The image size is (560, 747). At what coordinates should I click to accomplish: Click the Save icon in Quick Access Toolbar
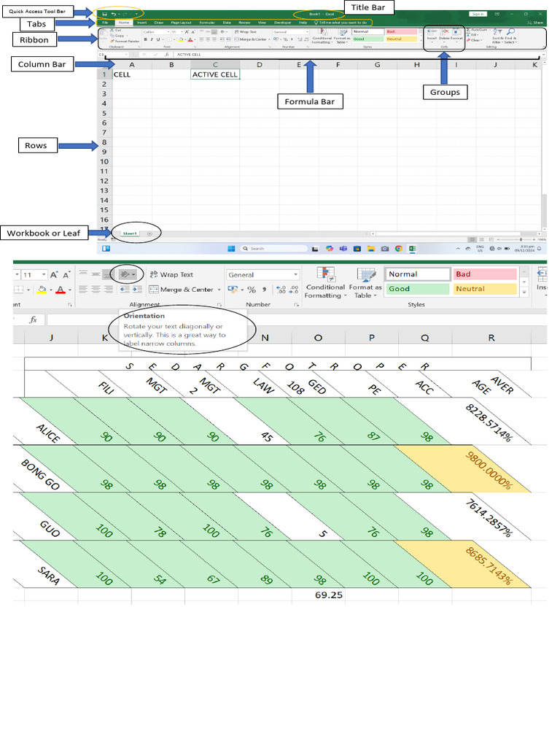(x=104, y=14)
